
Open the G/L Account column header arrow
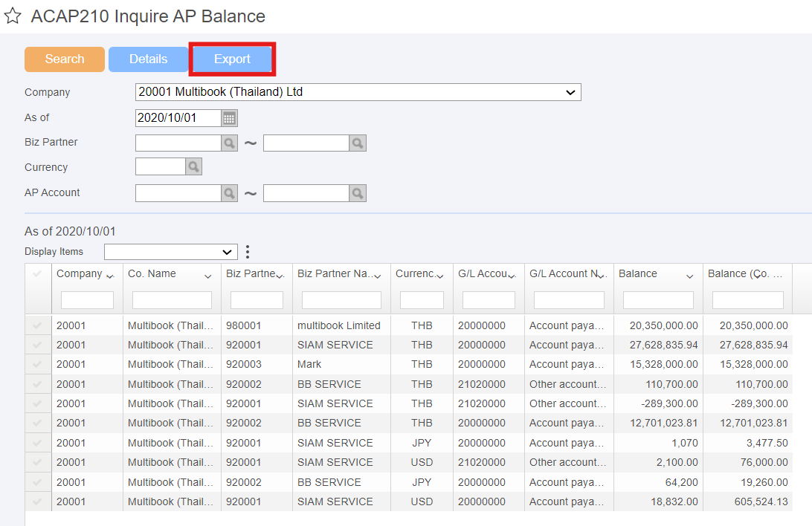pyautogui.click(x=512, y=276)
